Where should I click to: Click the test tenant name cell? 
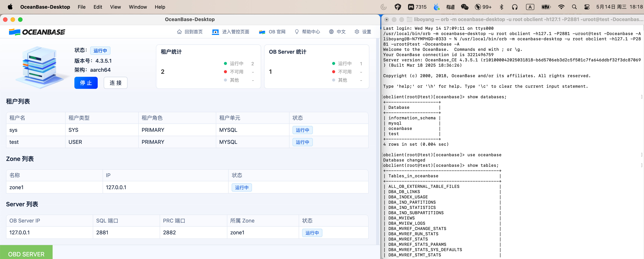click(x=36, y=142)
